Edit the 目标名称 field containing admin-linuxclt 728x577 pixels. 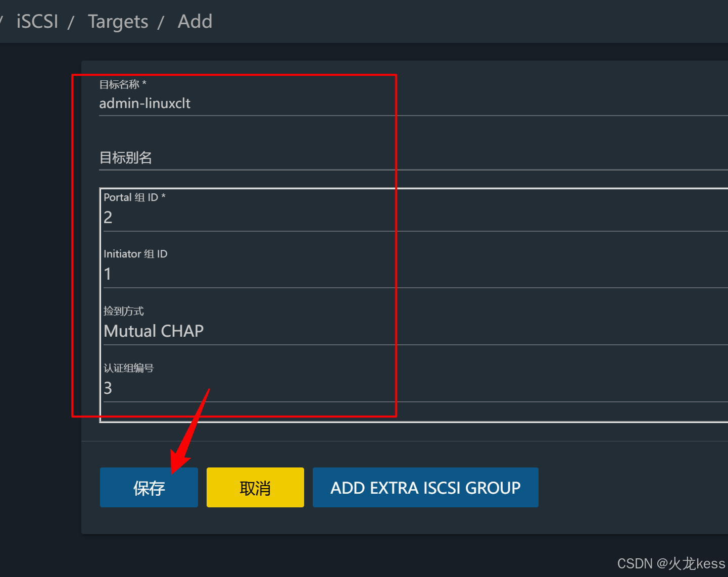point(413,103)
